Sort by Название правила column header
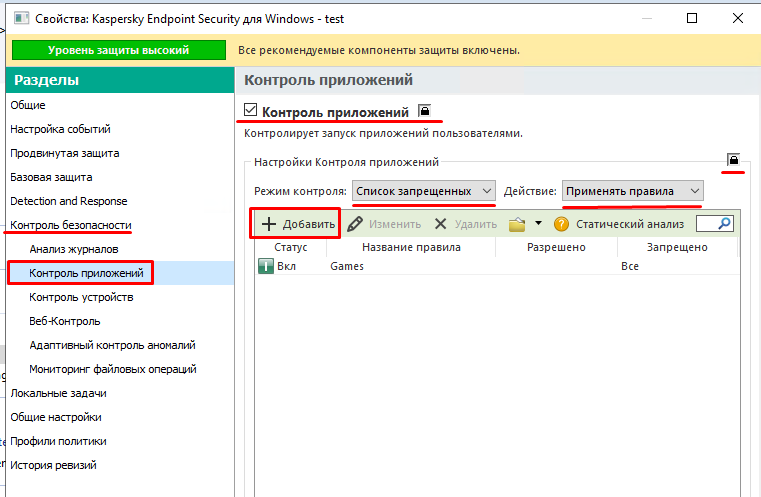The image size is (761, 497). [x=411, y=247]
